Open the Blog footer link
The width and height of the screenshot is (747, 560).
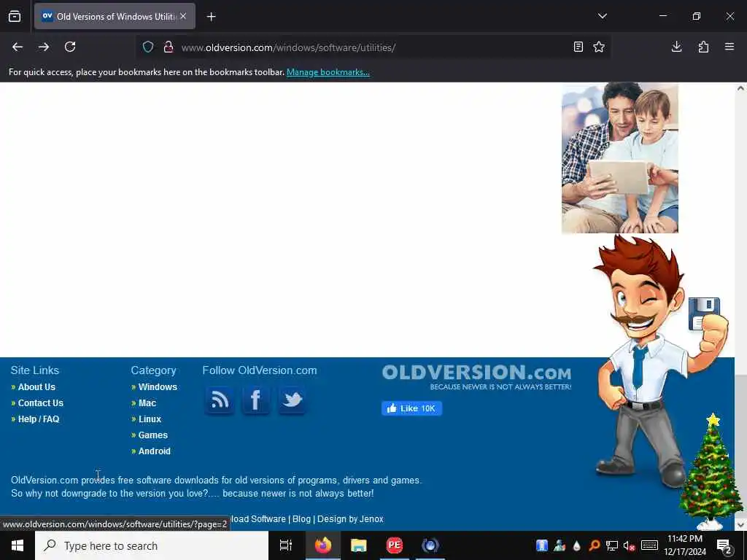[x=301, y=519]
